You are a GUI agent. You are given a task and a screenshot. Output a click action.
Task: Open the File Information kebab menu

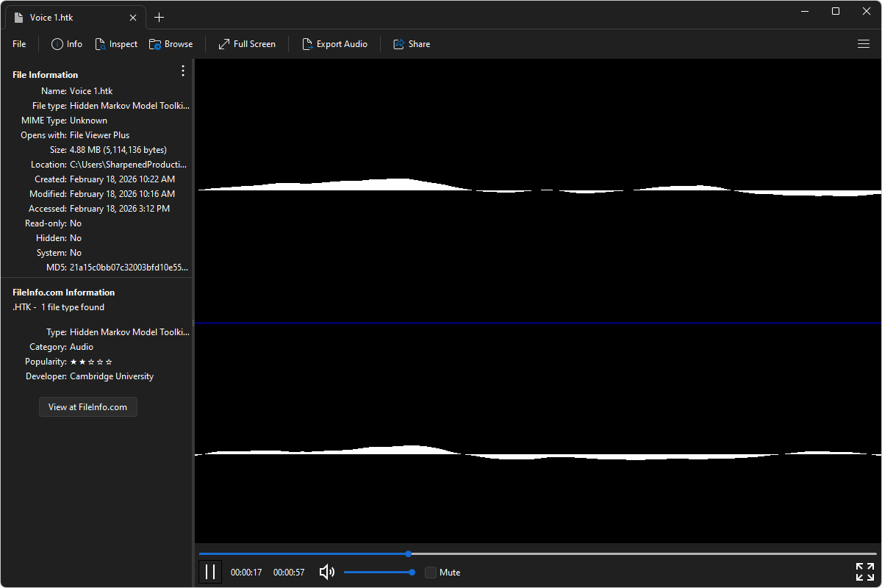coord(182,71)
